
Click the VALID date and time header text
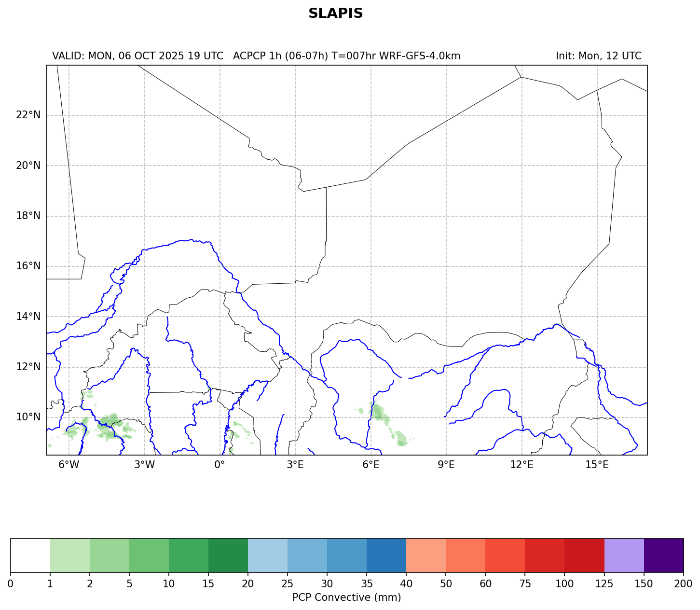pos(137,56)
